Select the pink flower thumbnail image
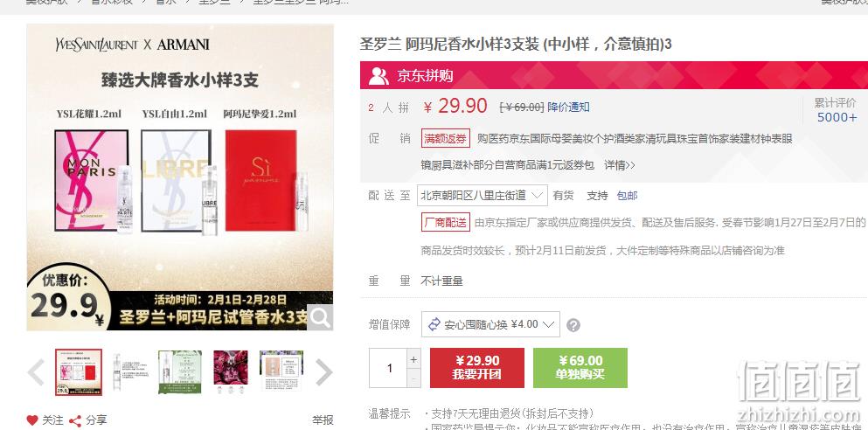The height and width of the screenshot is (430, 868). coord(231,371)
